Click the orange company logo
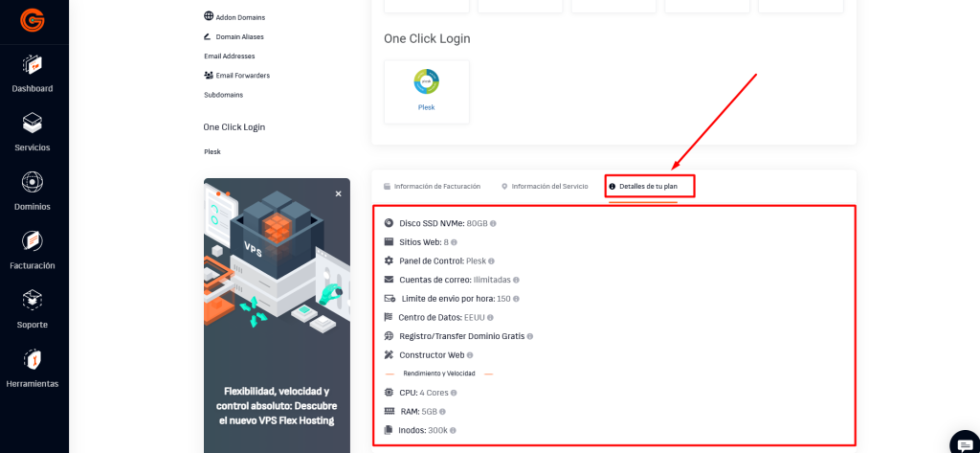 click(x=33, y=19)
